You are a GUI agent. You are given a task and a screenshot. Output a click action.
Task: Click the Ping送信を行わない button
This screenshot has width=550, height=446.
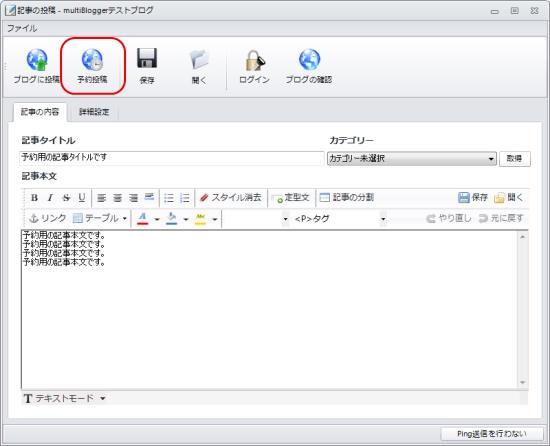[x=491, y=434]
